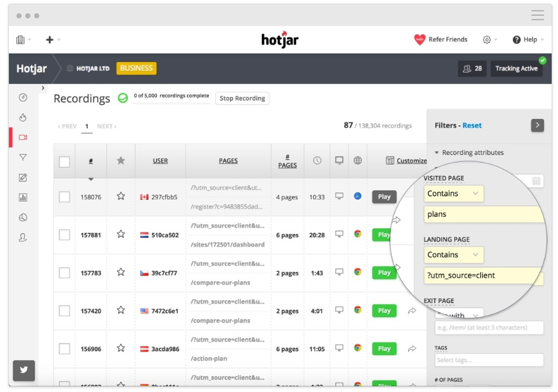Sort by starred column header
Viewport: 558px width, 392px height.
tap(121, 161)
